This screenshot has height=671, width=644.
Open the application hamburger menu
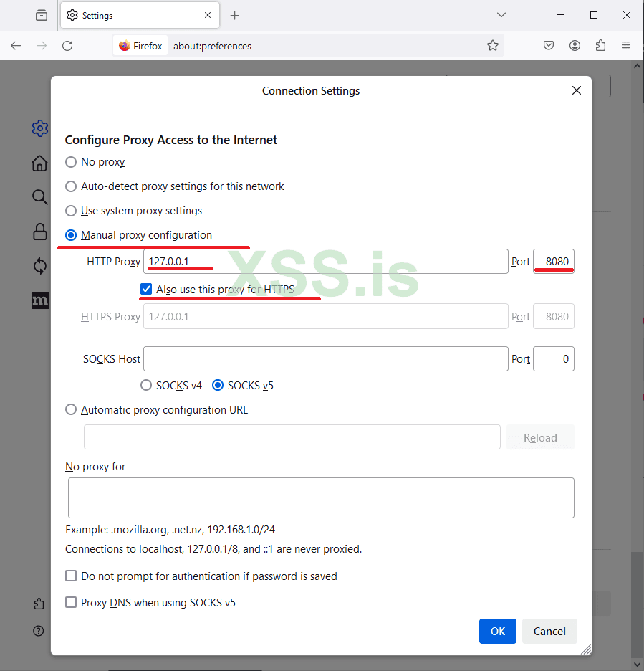coord(626,45)
